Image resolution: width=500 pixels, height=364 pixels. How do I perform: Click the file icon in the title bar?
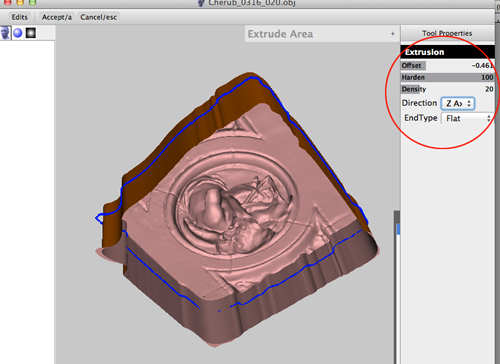point(201,3)
